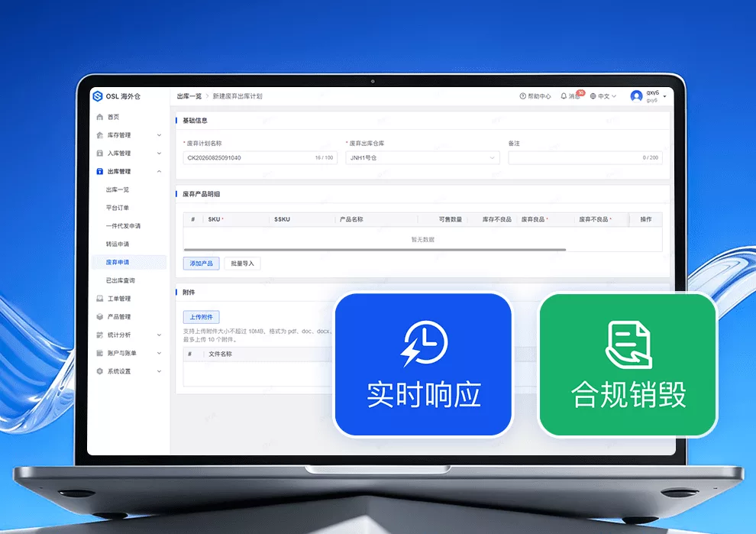Click the 暂无数据 empty table text
This screenshot has height=534, width=756.
pyautogui.click(x=423, y=239)
